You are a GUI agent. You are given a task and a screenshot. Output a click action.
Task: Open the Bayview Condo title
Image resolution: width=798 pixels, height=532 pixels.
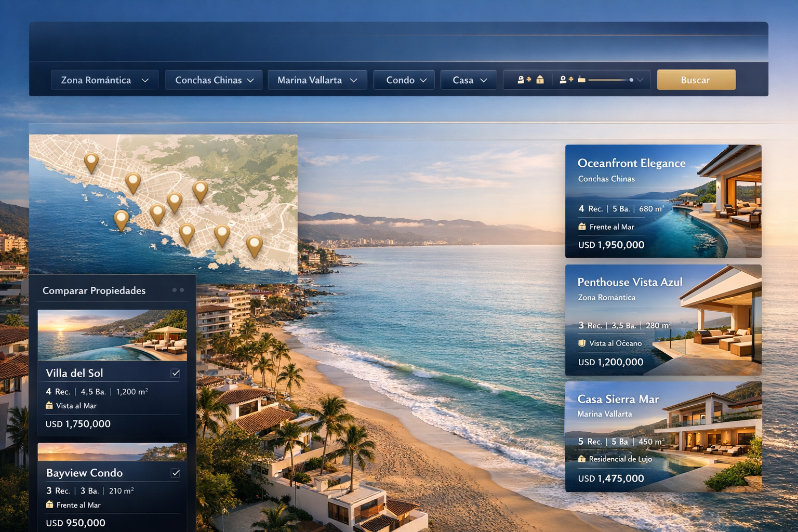[84, 473]
